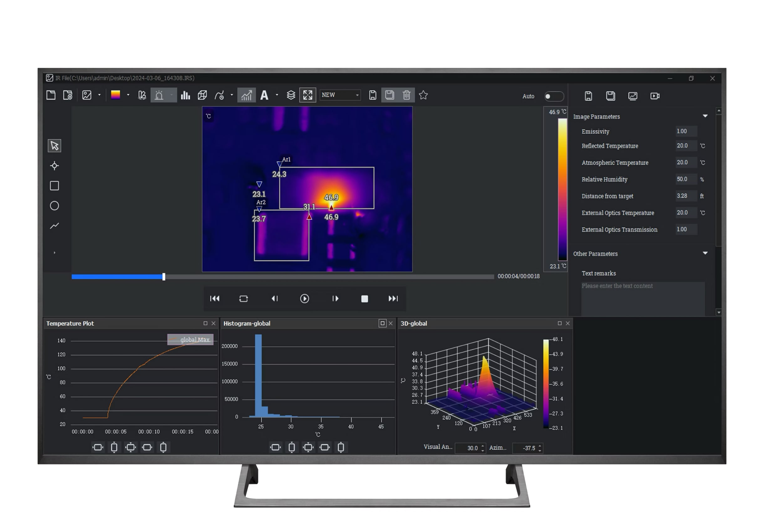764x532 pixels.
Task: Open a file with the folder icon
Action: [x=51, y=95]
